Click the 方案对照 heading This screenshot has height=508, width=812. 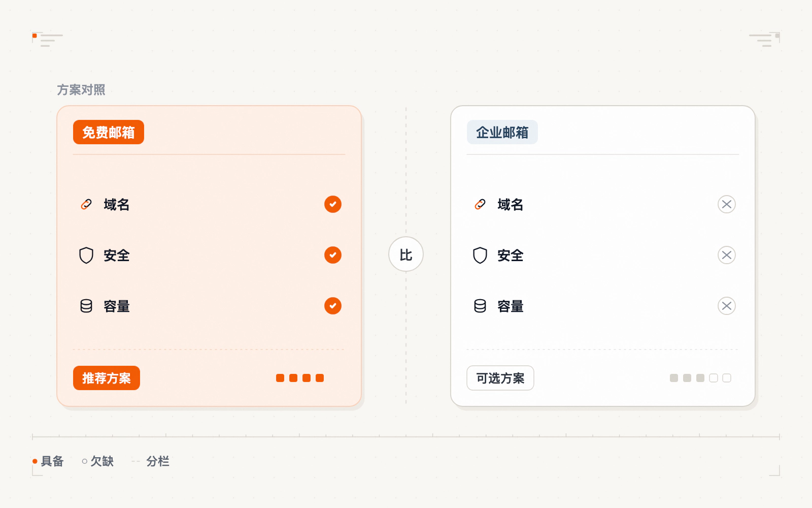click(x=81, y=90)
